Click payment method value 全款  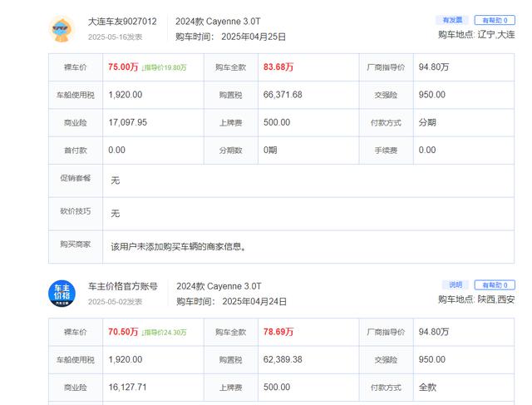(427, 388)
